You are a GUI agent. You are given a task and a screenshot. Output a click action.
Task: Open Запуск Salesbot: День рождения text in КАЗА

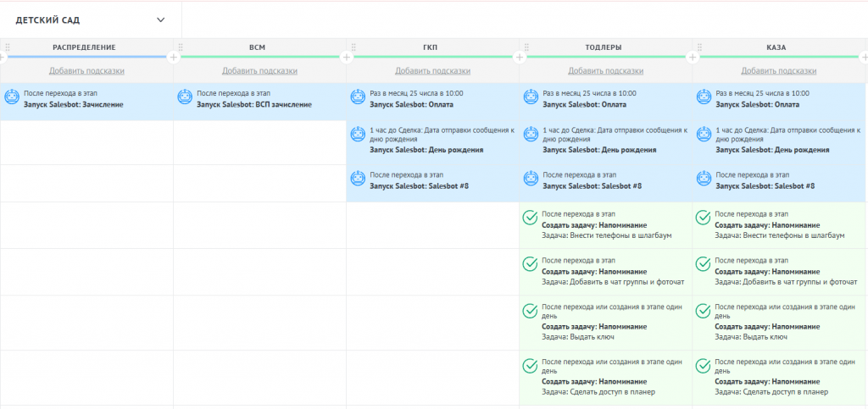pyautogui.click(x=772, y=150)
